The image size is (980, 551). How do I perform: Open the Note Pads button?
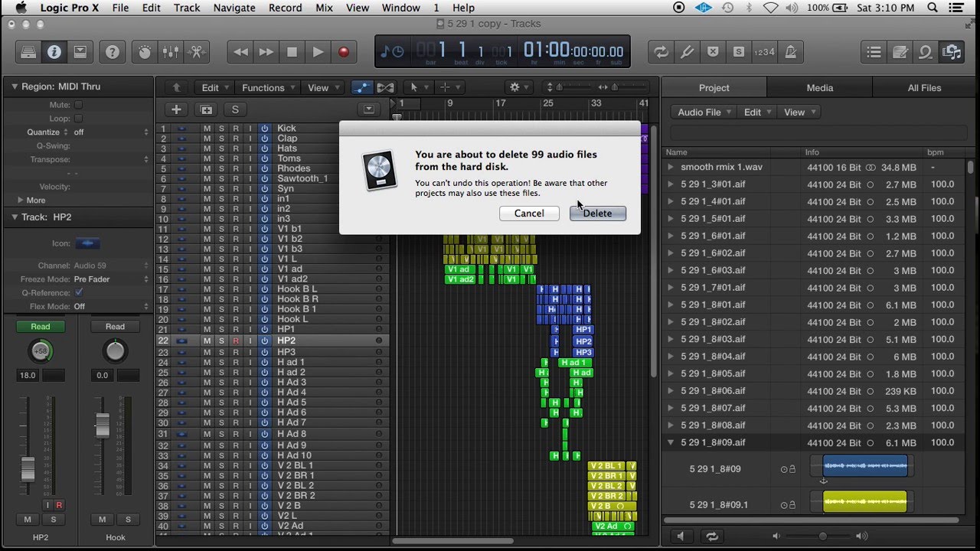(900, 52)
